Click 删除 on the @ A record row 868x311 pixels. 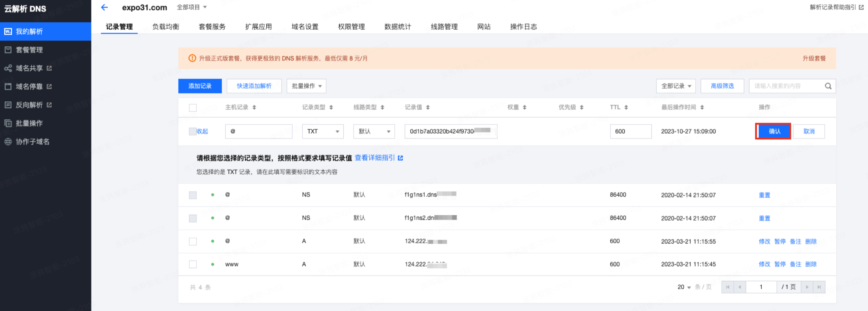pos(811,241)
